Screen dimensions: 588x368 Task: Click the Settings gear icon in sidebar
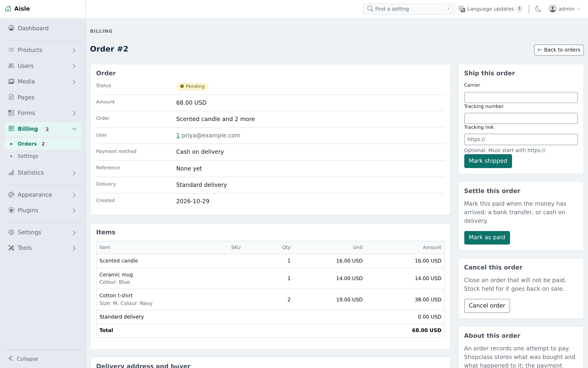11,232
